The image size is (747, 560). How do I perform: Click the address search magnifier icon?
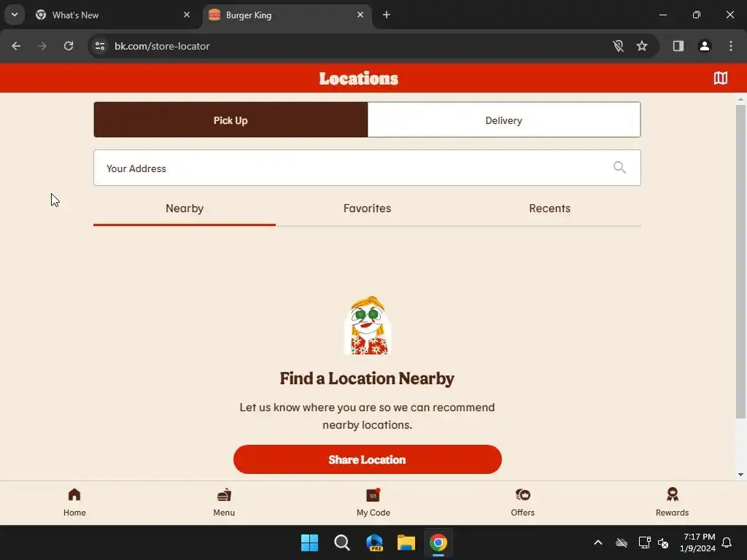pos(619,167)
